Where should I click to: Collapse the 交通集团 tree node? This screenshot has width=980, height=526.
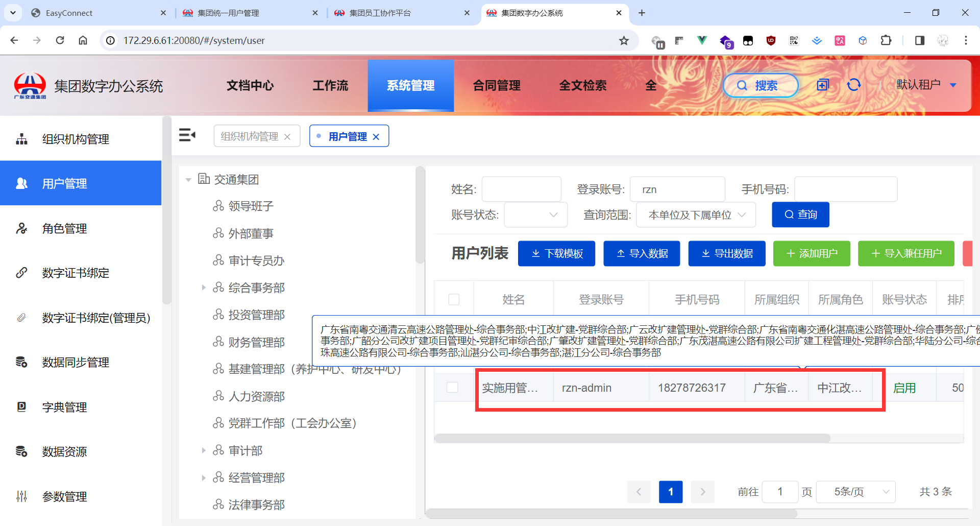tap(188, 180)
